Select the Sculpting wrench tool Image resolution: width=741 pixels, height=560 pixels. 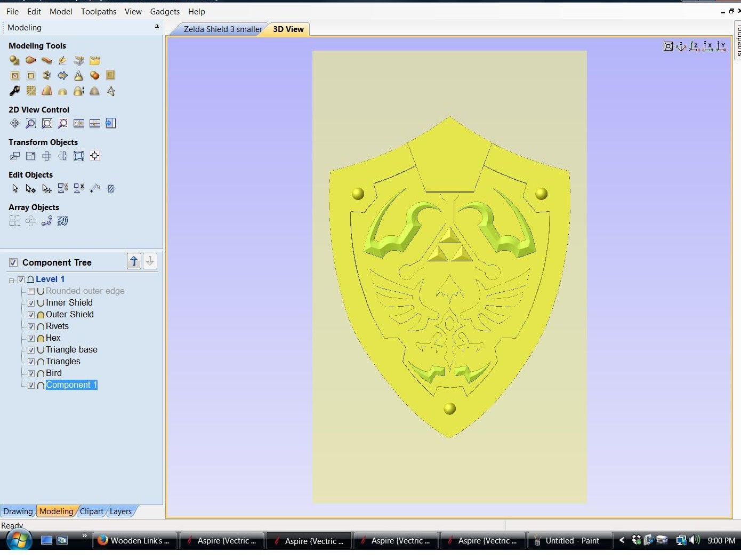[x=14, y=91]
